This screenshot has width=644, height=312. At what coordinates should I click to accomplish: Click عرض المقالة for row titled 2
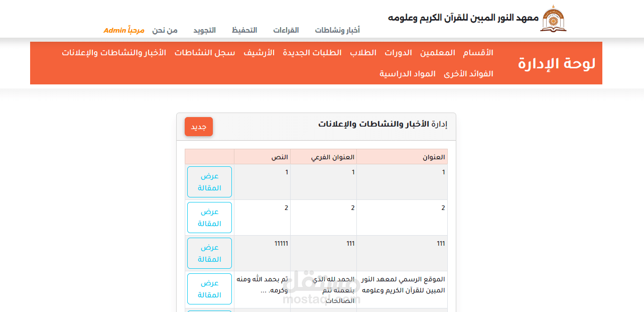(x=209, y=218)
